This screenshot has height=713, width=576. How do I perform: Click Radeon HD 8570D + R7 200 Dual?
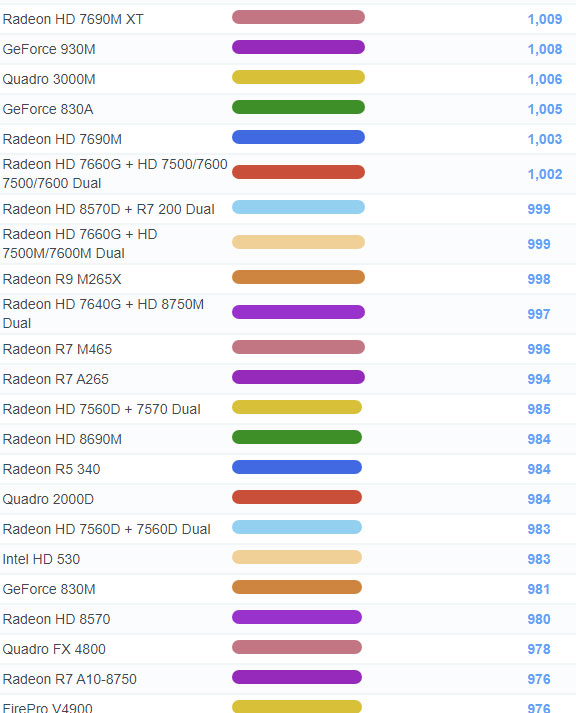[x=109, y=209]
